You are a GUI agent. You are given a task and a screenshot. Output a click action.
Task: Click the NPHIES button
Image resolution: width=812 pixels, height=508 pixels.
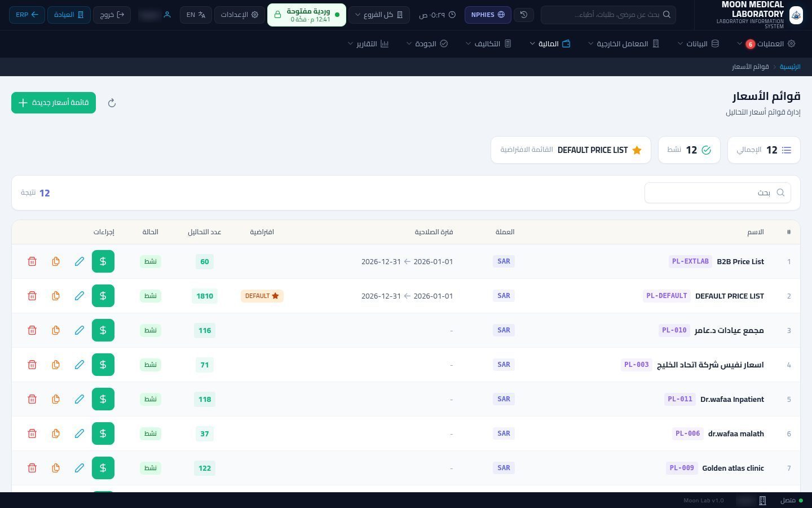[488, 15]
